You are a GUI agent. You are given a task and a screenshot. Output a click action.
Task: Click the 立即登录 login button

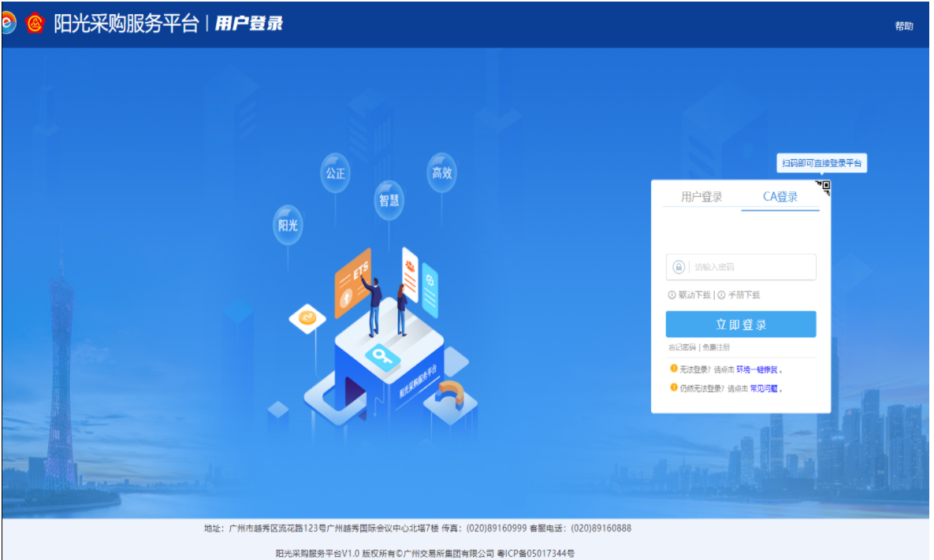point(741,324)
